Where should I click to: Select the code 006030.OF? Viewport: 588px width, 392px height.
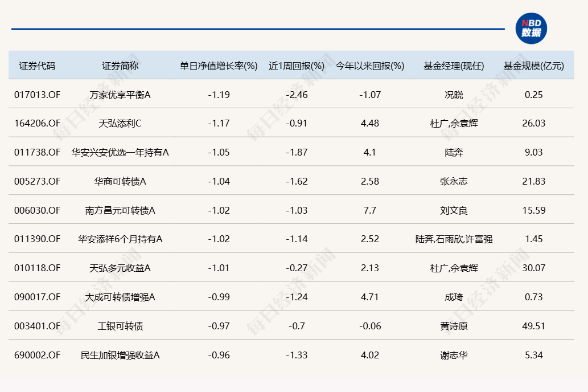(x=37, y=210)
